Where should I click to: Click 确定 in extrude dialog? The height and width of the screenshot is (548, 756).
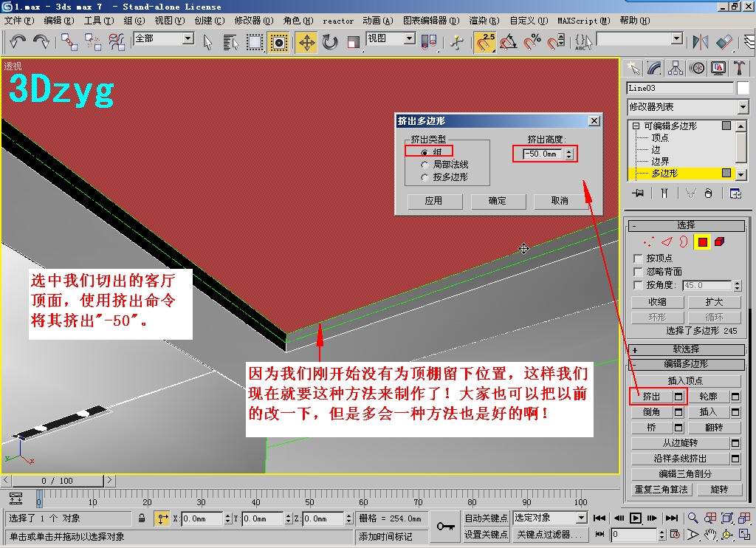pyautogui.click(x=498, y=201)
